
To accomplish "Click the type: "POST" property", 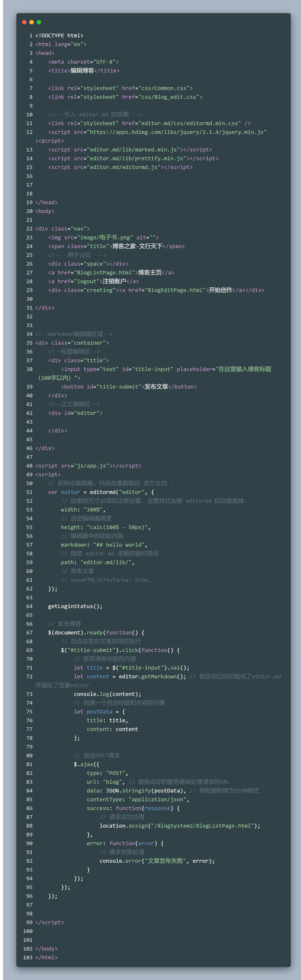I will pyautogui.click(x=108, y=773).
